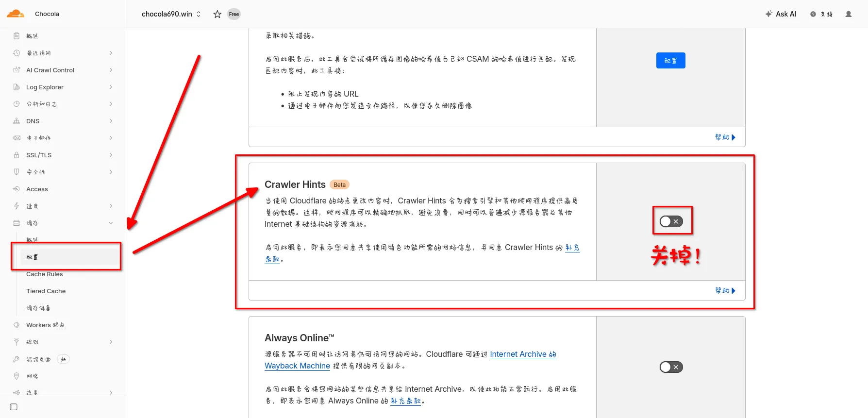Viewport: 868px width, 418px height.
Task: Open the chocola690.win domain selector
Action: click(x=171, y=14)
